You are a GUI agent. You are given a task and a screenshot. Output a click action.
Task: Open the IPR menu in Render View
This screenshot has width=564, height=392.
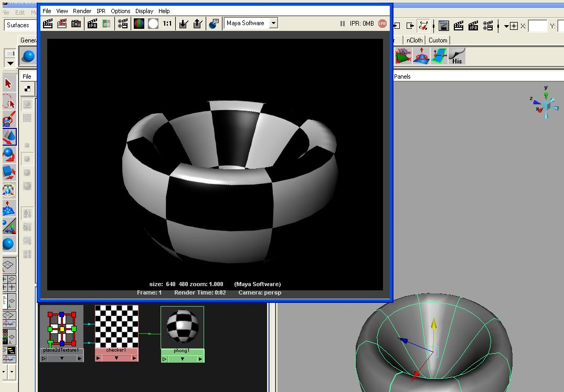[101, 11]
